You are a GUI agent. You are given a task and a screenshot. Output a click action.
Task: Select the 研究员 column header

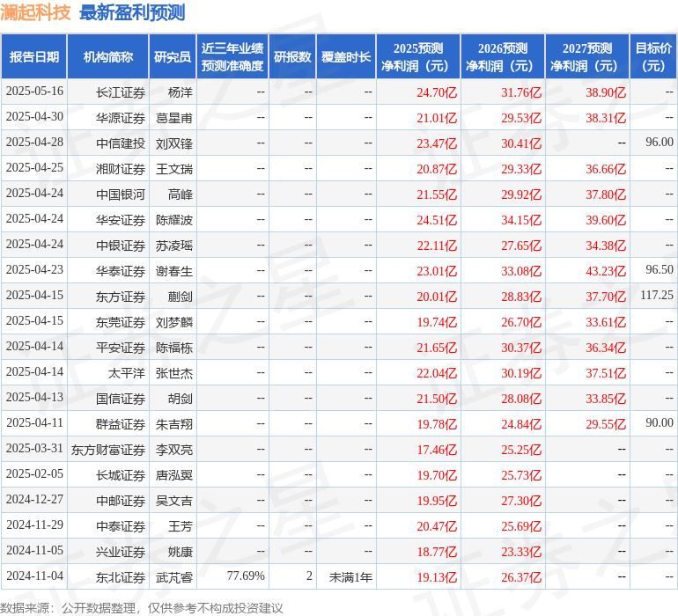click(173, 56)
